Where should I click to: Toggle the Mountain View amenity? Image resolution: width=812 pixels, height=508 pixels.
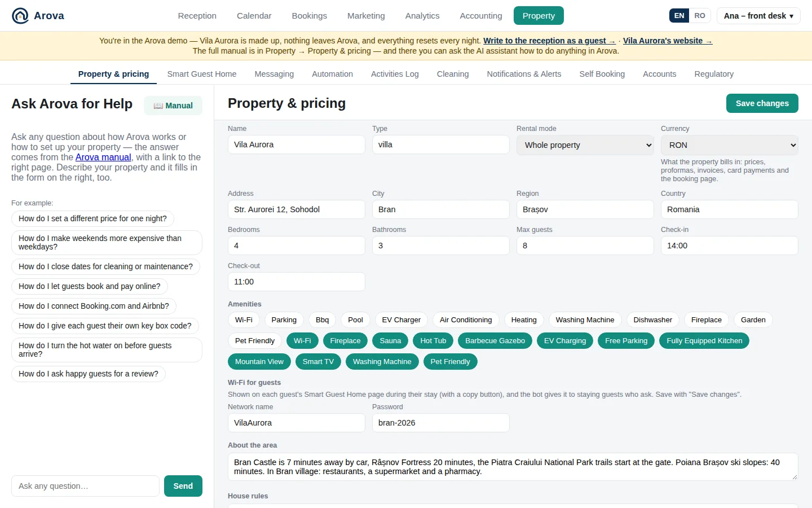[259, 362]
